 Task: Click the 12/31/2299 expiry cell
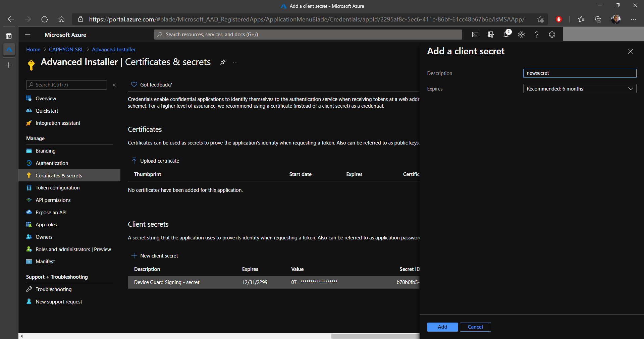click(255, 282)
